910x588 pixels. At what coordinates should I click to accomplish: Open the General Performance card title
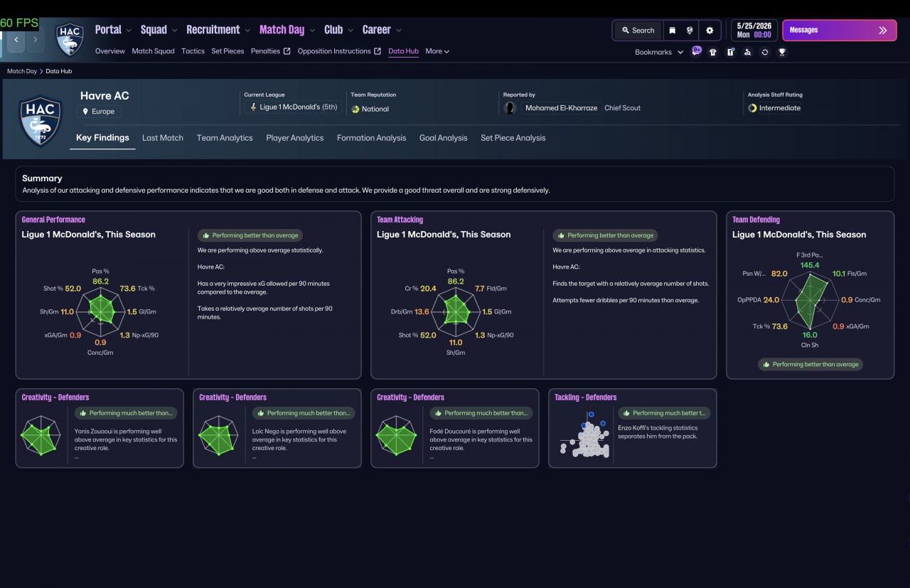click(53, 220)
